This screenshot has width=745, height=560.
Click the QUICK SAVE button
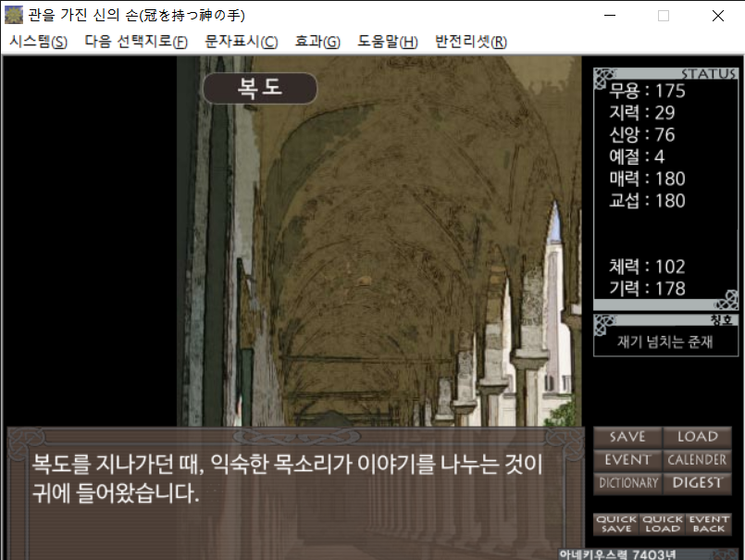[x=616, y=524]
